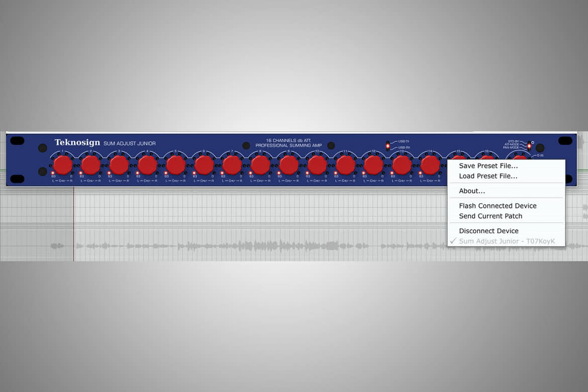The height and width of the screenshot is (392, 588).
Task: Choose Save Preset File... from the menu
Action: click(506, 166)
